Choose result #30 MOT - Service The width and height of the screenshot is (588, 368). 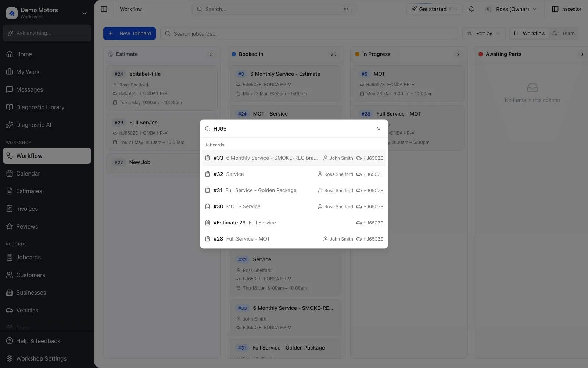(x=294, y=206)
